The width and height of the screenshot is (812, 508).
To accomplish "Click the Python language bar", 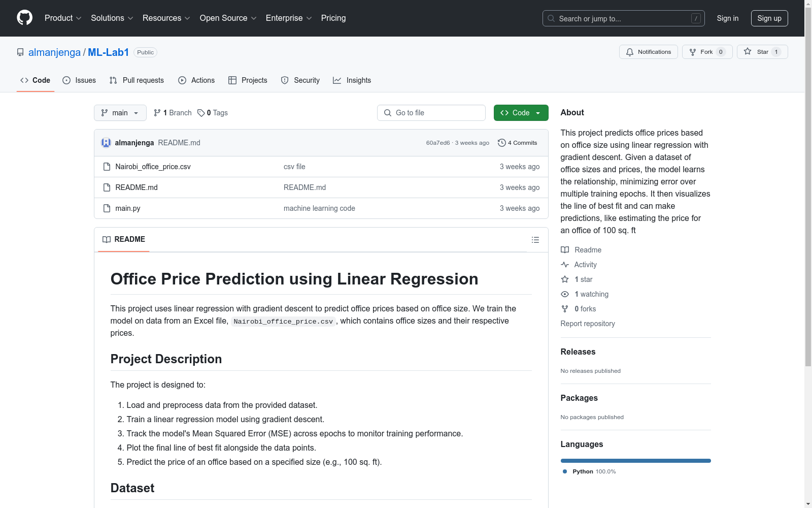I will 636,461.
